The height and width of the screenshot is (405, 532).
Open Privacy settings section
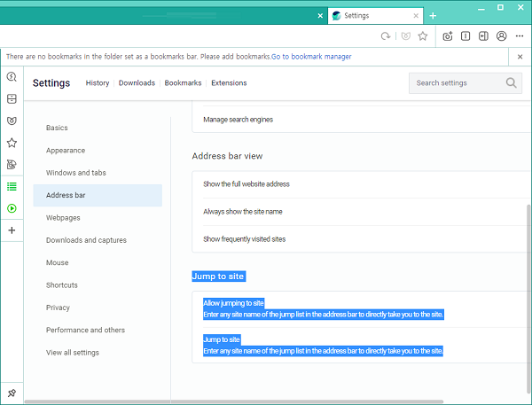point(58,308)
